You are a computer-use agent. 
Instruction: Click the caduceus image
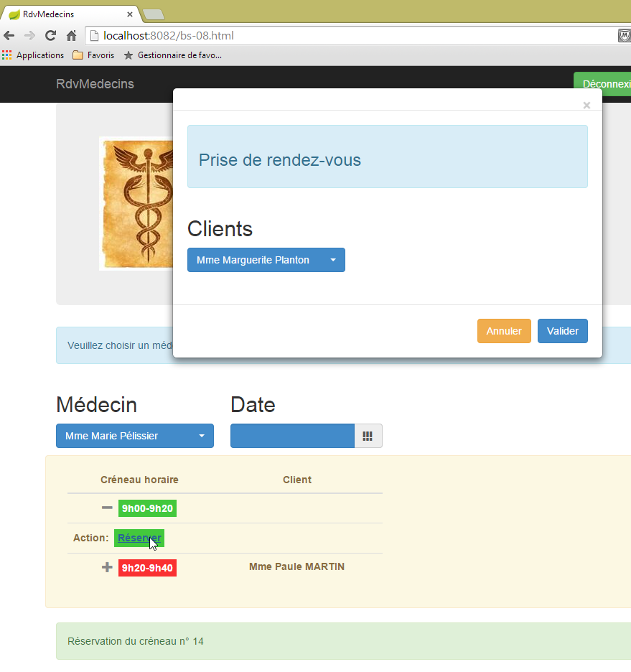(136, 204)
